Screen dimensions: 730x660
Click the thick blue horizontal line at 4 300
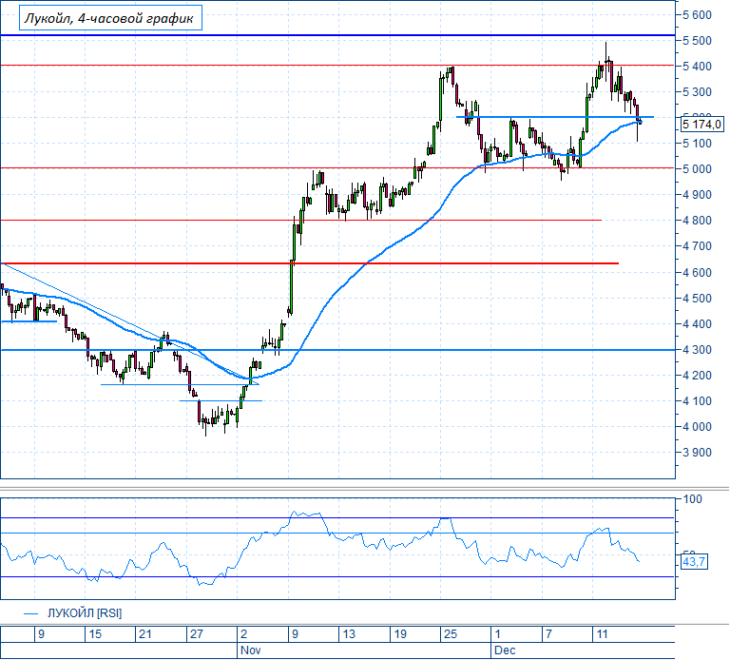click(338, 350)
